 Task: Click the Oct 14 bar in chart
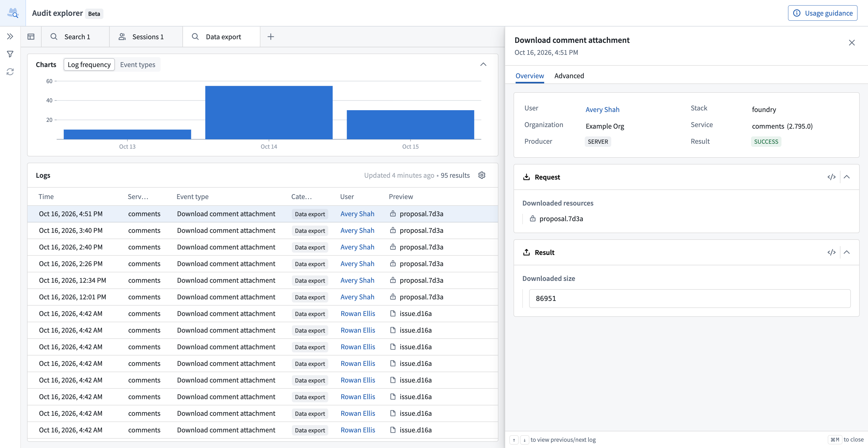(269, 113)
